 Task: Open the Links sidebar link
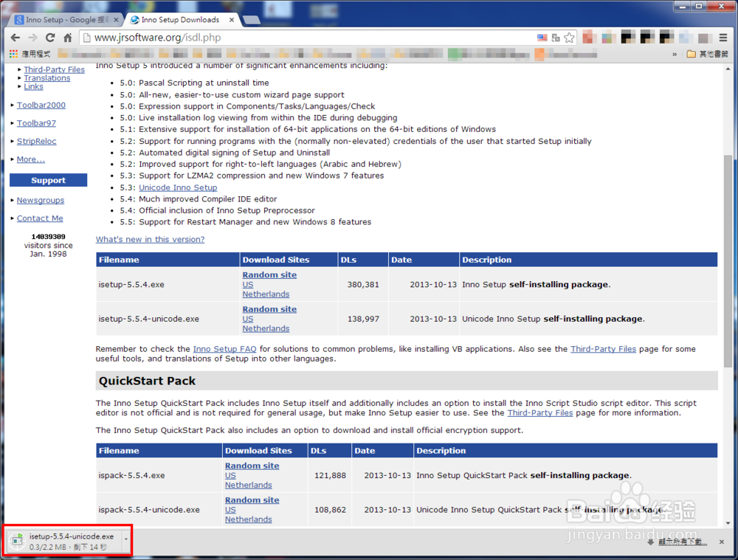coord(33,86)
